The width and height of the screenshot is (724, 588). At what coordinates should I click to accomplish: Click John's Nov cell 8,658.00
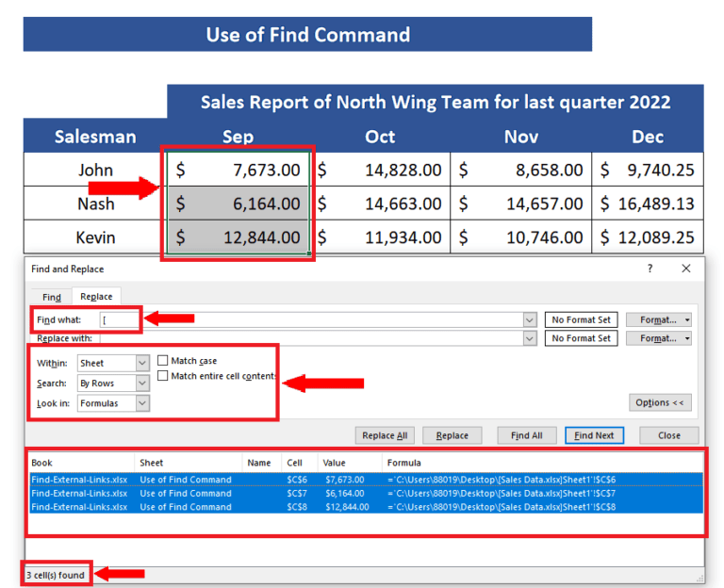pos(521,170)
